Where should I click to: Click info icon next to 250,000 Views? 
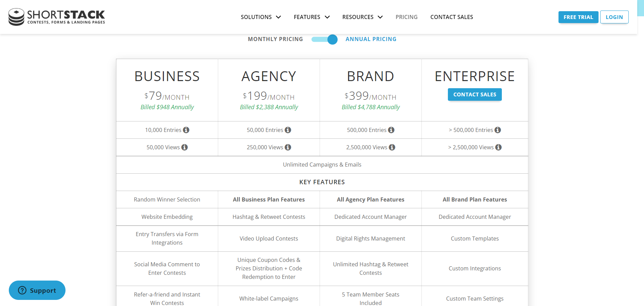tap(288, 147)
